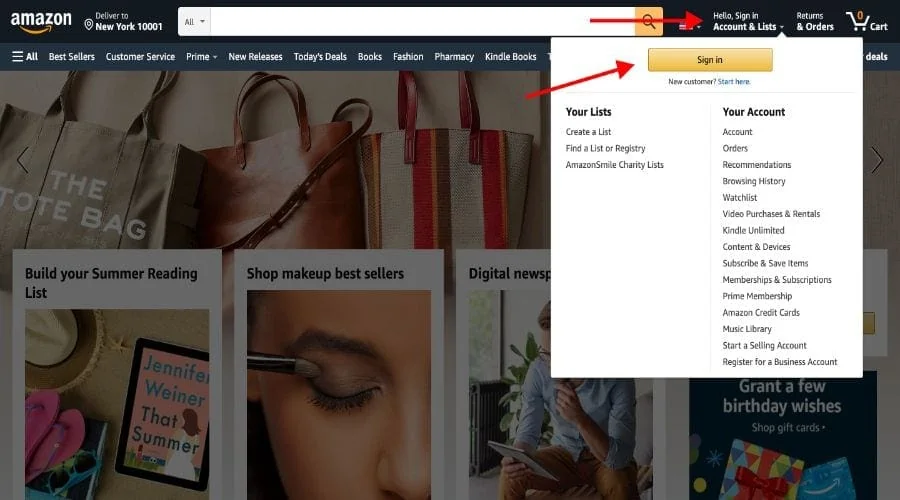Image resolution: width=900 pixels, height=500 pixels.
Task: Open Best Sellers in nav bar
Action: tap(72, 56)
